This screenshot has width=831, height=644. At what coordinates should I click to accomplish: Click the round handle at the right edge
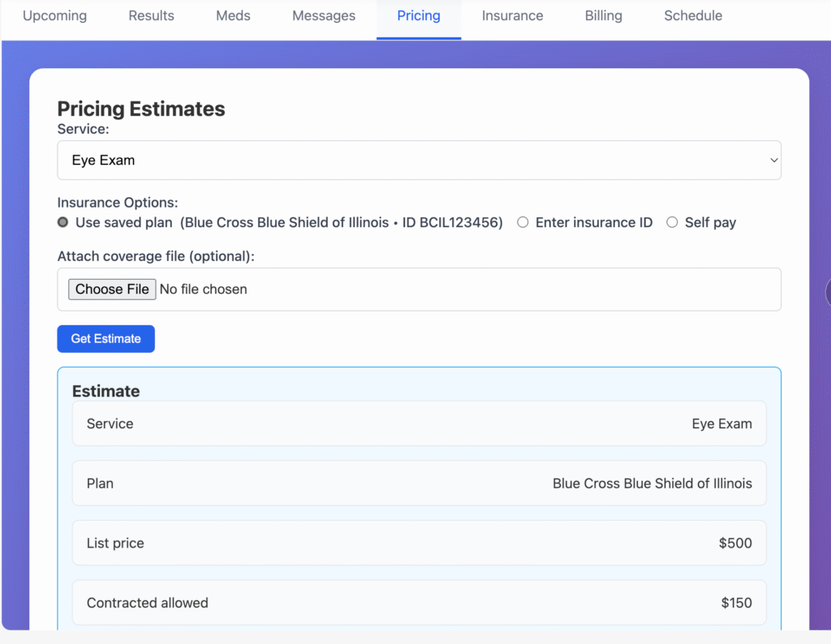[x=827, y=292]
